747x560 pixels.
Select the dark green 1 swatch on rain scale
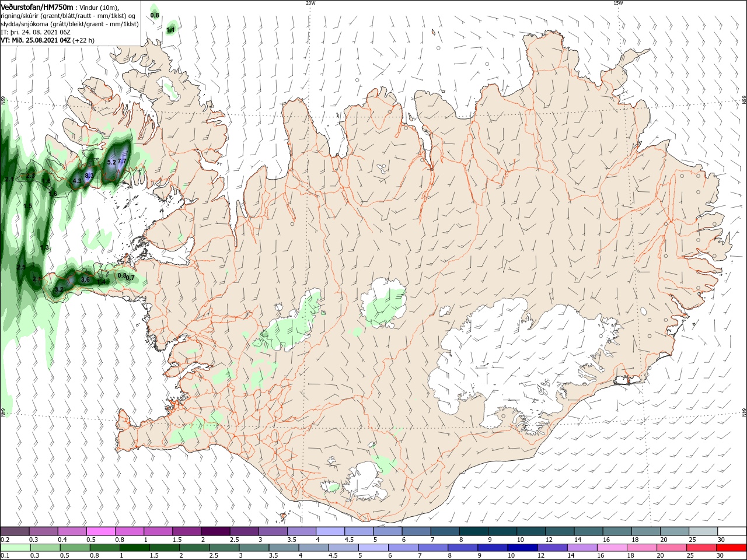pos(134,548)
